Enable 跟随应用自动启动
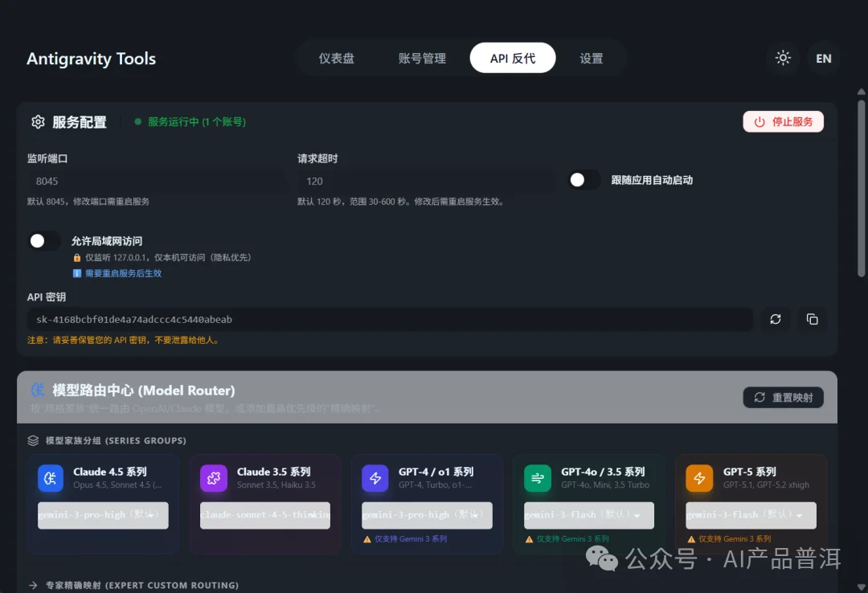The width and height of the screenshot is (868, 593). click(x=583, y=180)
